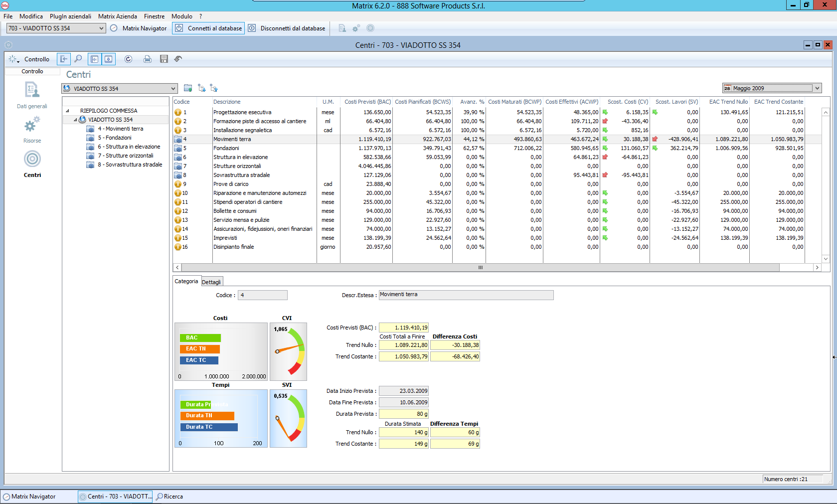Open Dati generali in the left sidebar

(32, 90)
